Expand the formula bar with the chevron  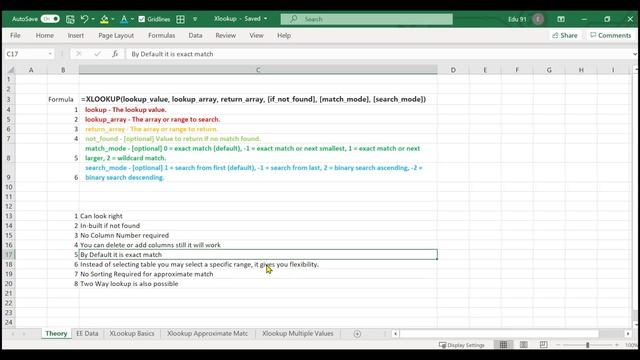click(x=635, y=54)
